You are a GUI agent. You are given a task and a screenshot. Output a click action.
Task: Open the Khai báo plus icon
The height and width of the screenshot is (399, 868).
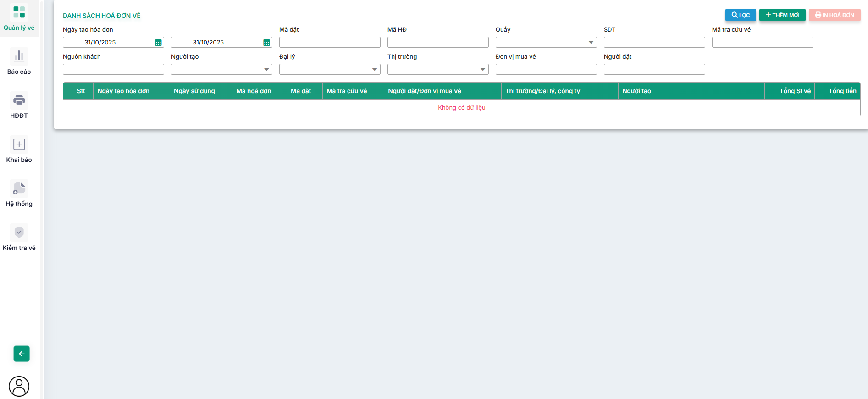19,144
